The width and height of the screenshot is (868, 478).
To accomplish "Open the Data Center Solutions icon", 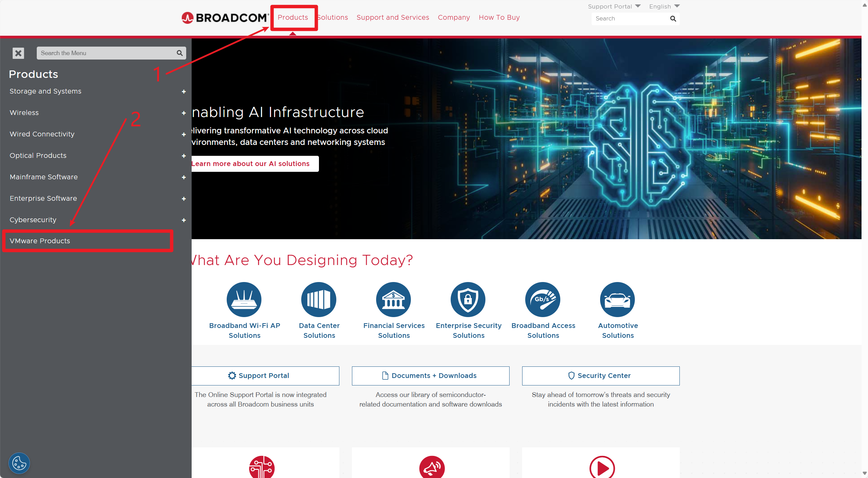I will coord(319,299).
